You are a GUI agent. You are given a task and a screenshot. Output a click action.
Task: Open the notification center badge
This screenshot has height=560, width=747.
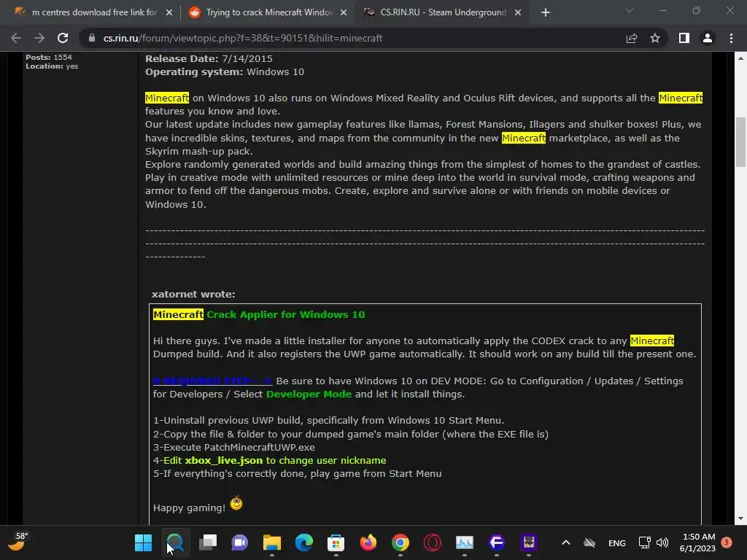[x=727, y=542]
